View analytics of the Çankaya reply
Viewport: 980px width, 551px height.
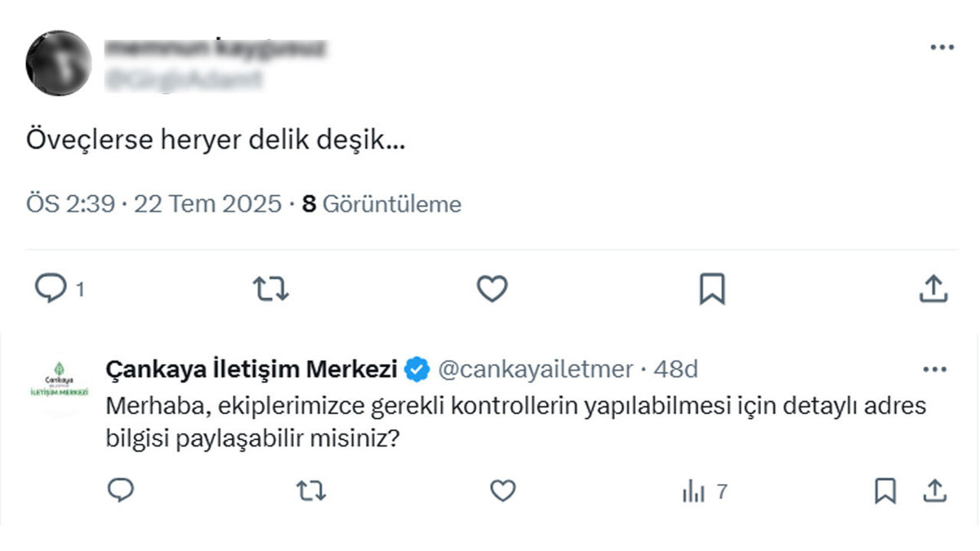click(695, 491)
